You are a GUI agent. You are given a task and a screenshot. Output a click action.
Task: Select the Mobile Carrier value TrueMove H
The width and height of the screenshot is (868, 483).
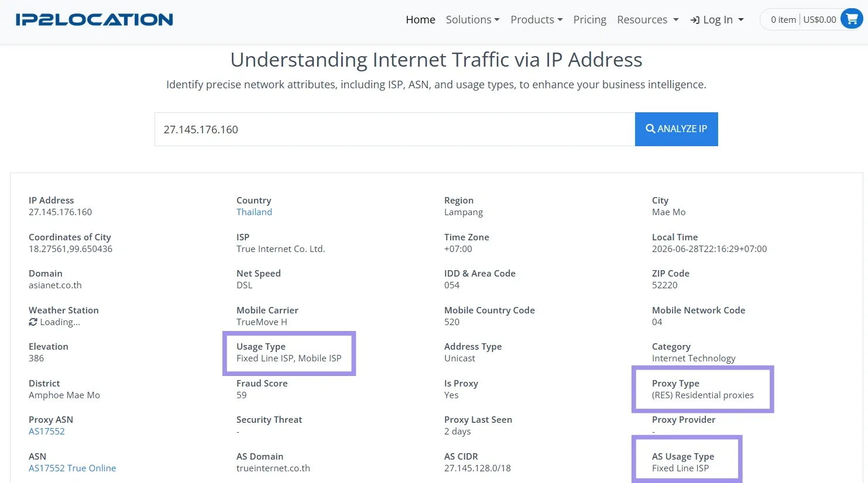coord(262,322)
